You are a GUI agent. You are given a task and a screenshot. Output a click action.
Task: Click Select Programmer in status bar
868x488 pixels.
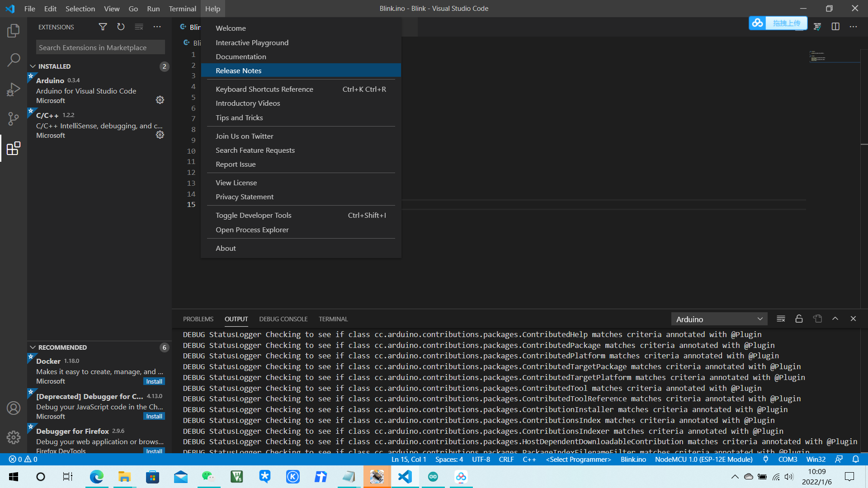(x=578, y=460)
